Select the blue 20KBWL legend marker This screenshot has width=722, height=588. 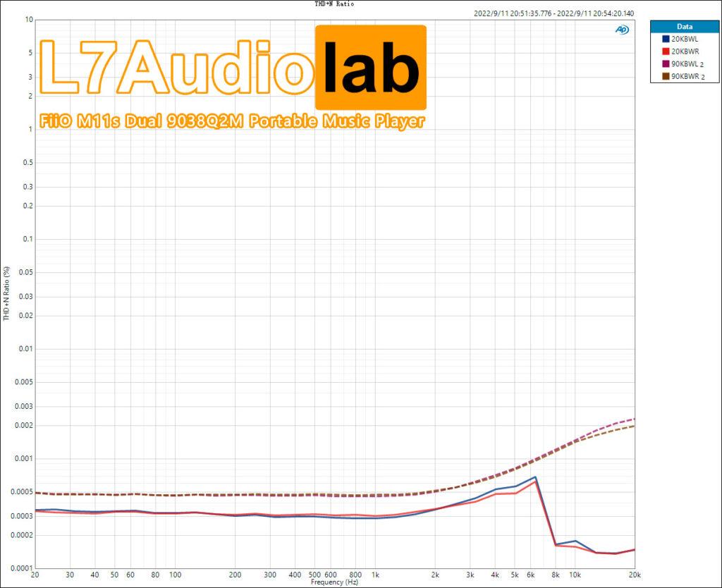tap(666, 39)
